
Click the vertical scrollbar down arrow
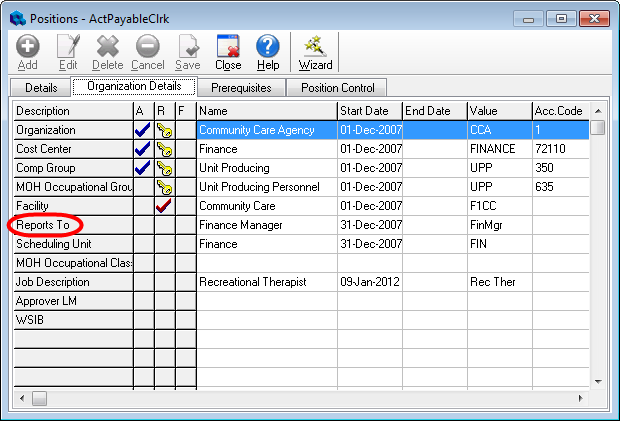[x=597, y=380]
